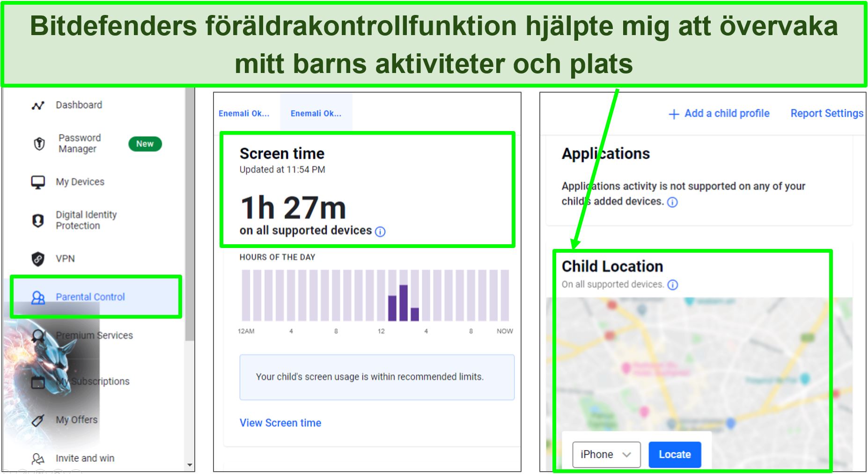Click info icon beside 'on all supported devices'
Viewport: 868px width, 474px height.
click(380, 232)
